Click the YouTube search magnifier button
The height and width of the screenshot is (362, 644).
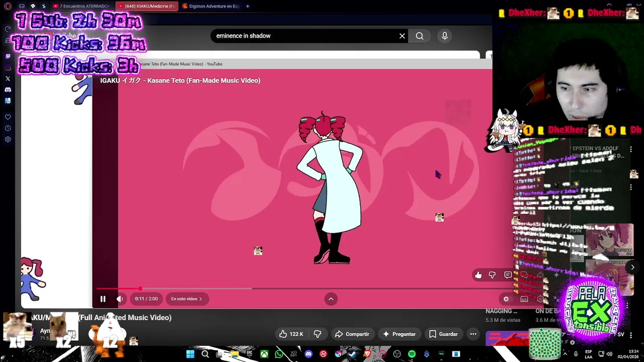point(420,36)
